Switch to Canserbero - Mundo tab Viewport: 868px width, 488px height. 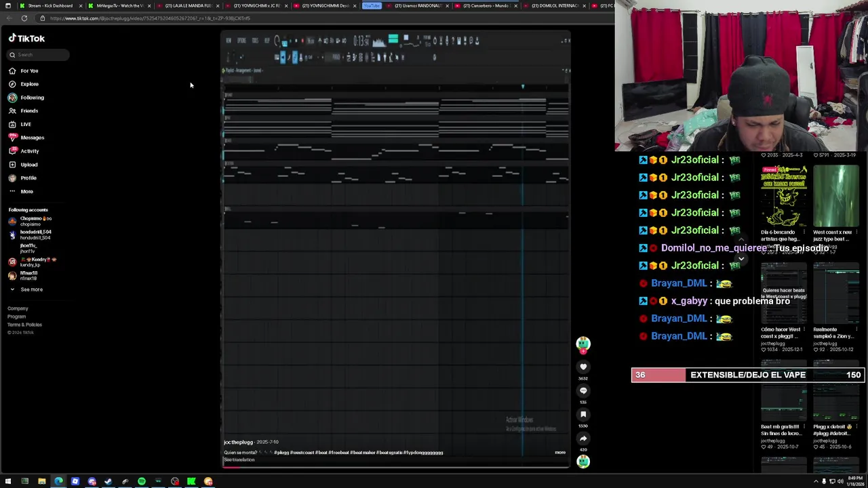click(x=486, y=5)
